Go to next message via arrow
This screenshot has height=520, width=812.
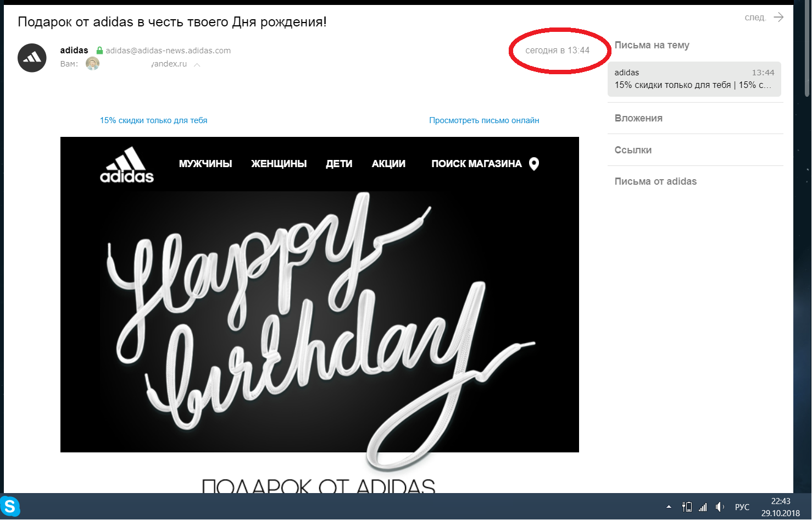[778, 17]
